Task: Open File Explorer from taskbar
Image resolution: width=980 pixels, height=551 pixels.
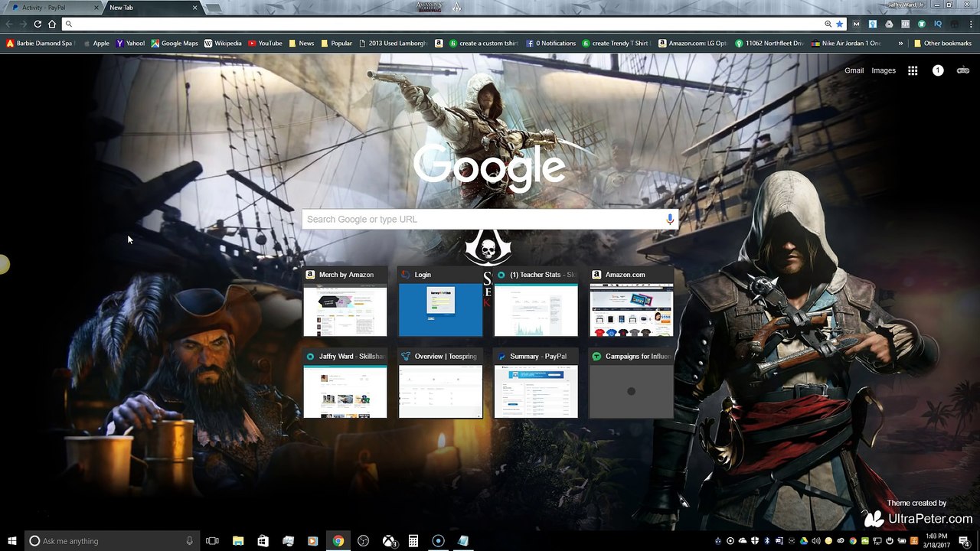Action: (x=238, y=541)
